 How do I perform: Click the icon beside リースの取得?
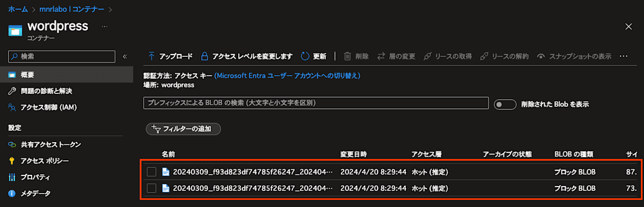(428, 56)
